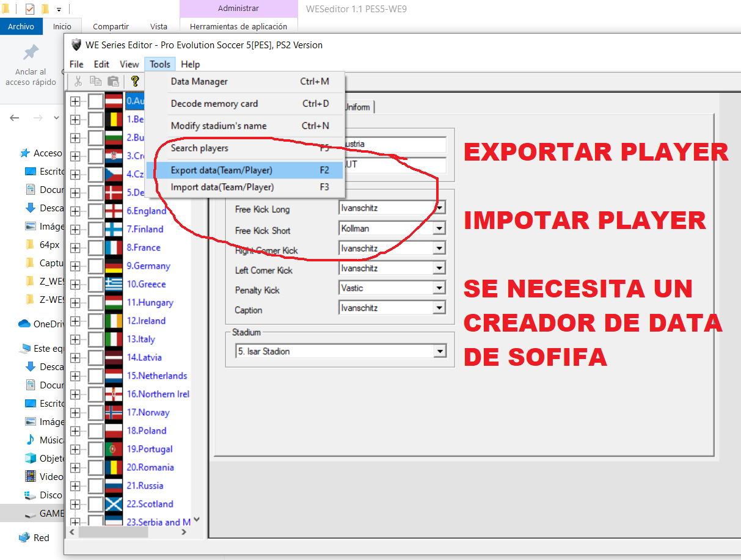This screenshot has width=741, height=560.
Task: Open the Left Corner Kick player dropdown
Action: pos(439,268)
